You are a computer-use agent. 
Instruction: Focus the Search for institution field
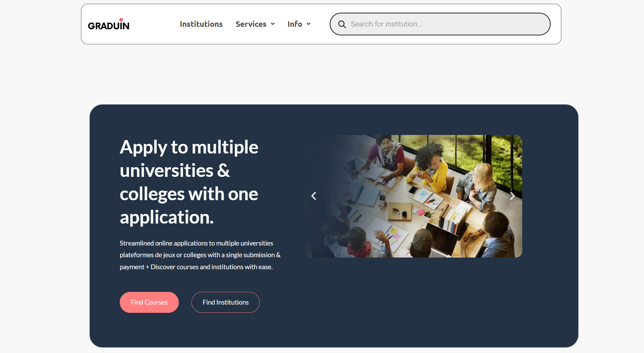coord(440,24)
